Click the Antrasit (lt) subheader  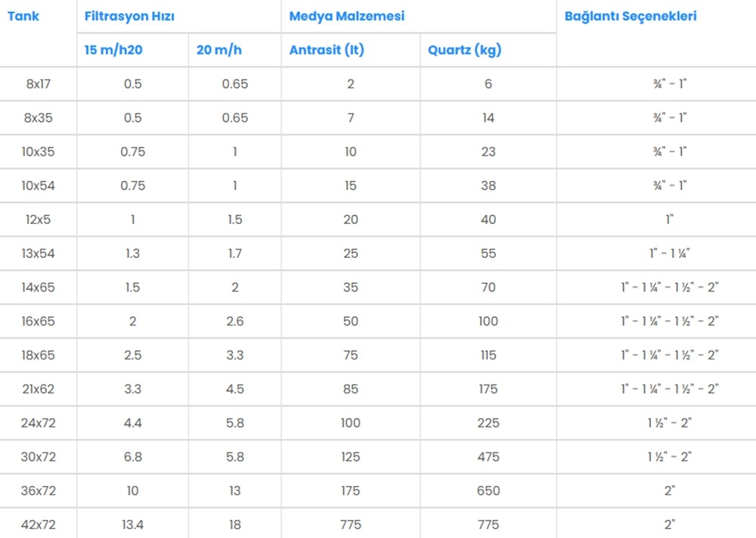pyautogui.click(x=327, y=51)
